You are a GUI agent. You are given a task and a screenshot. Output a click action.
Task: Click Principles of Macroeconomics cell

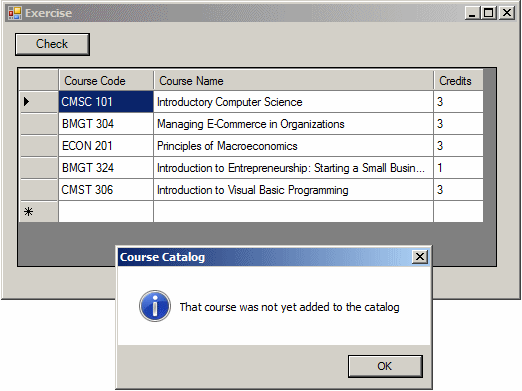[x=293, y=146]
